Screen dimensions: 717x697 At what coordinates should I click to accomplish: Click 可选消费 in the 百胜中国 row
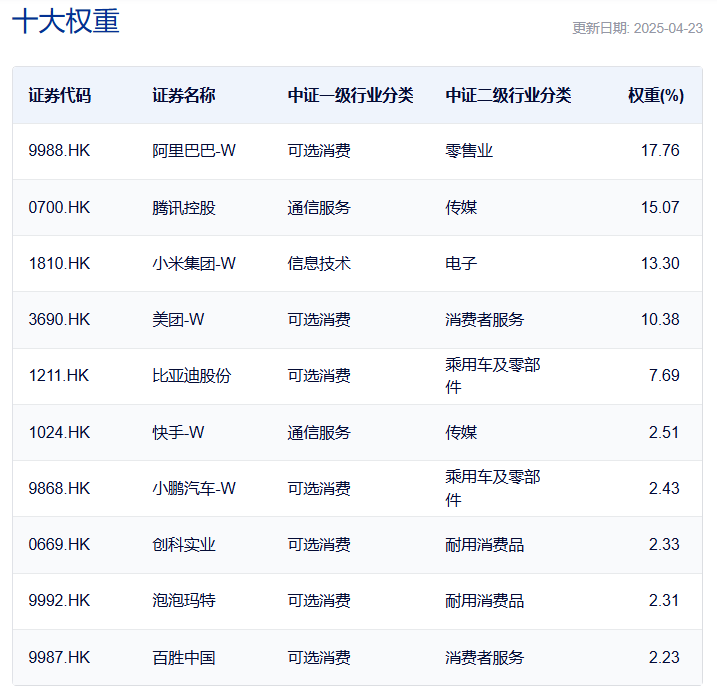coord(319,657)
